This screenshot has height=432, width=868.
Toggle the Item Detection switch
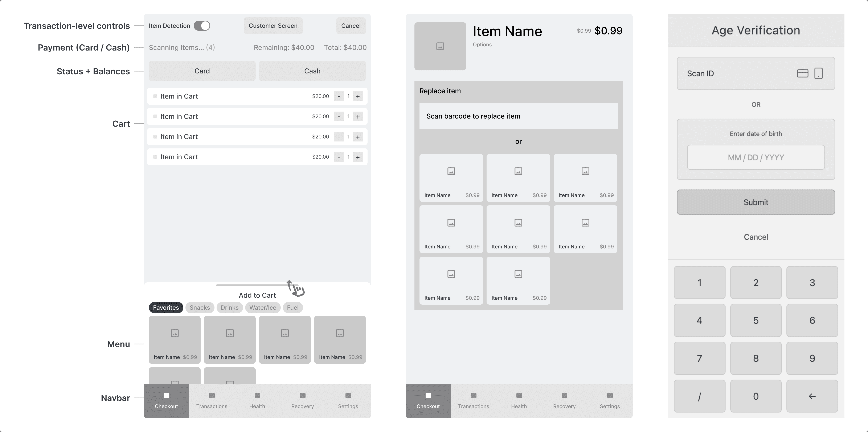coord(202,26)
